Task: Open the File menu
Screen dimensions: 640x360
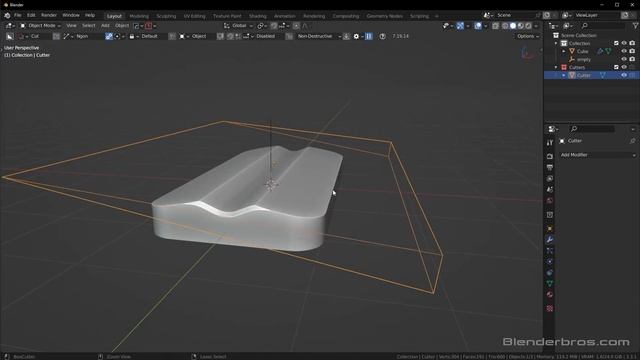Action: tap(18, 15)
